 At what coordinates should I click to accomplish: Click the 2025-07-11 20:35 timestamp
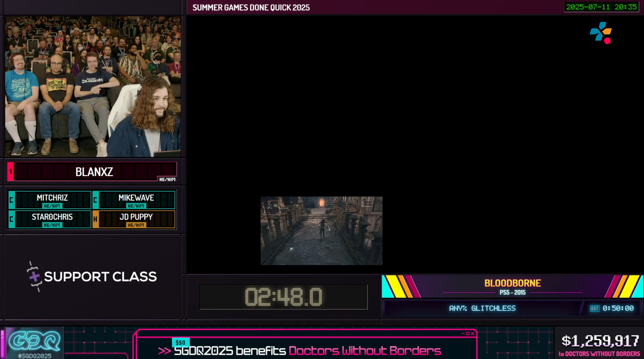pyautogui.click(x=602, y=7)
